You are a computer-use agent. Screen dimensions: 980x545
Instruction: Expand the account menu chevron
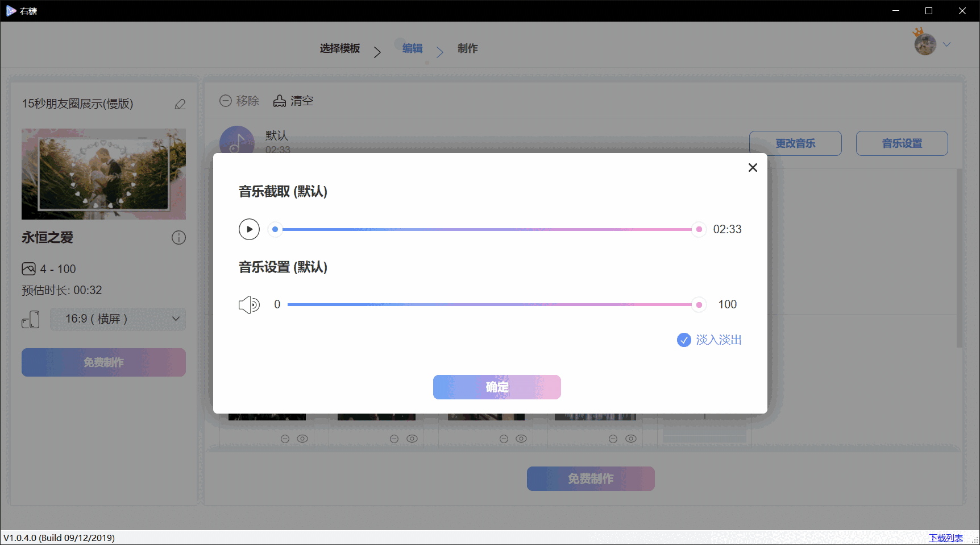[x=947, y=44]
